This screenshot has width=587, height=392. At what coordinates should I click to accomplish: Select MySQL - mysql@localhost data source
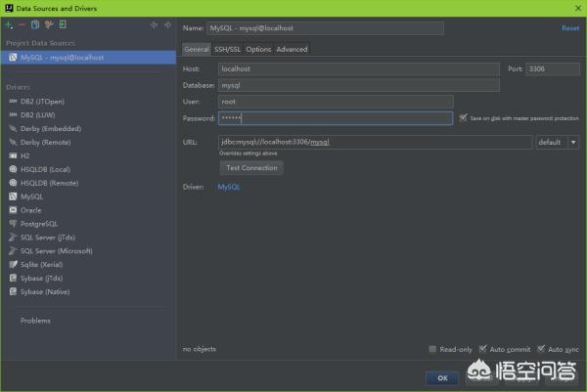click(x=88, y=58)
